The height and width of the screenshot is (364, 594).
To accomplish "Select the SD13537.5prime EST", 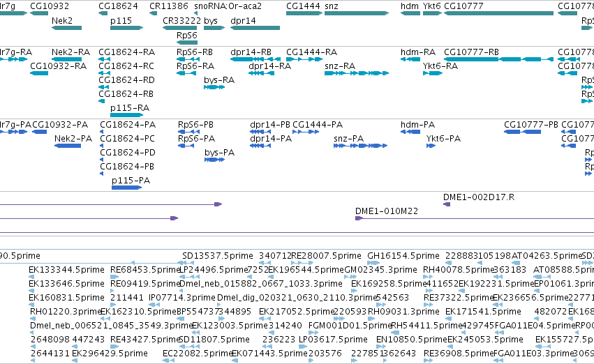I will (x=188, y=263).
